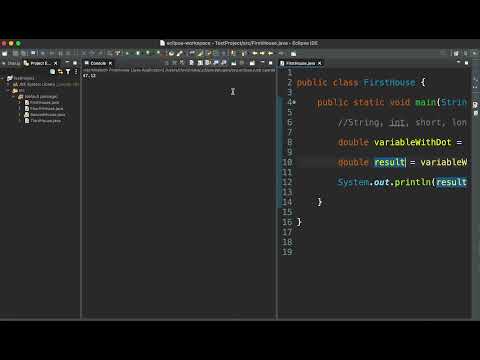Click variableWithDot on line 8
Screen dimensions: 480x360
point(412,142)
